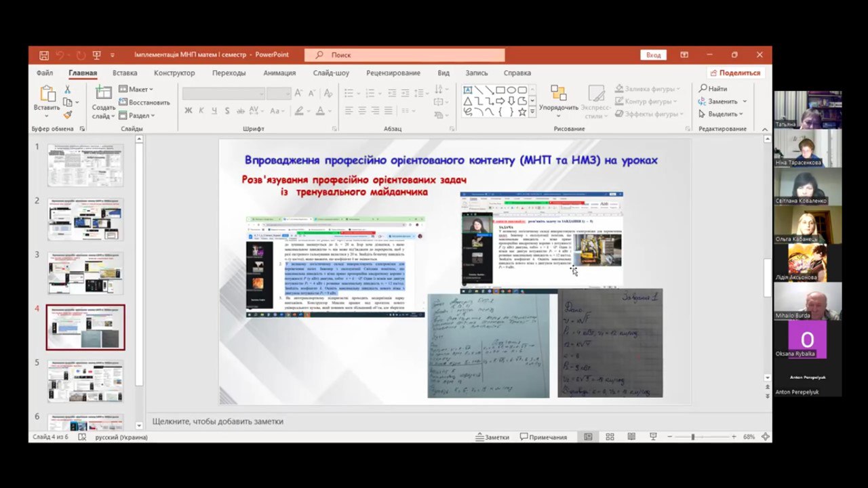Toggle Заметки notes pane in status bar
The height and width of the screenshot is (488, 868).
(492, 437)
